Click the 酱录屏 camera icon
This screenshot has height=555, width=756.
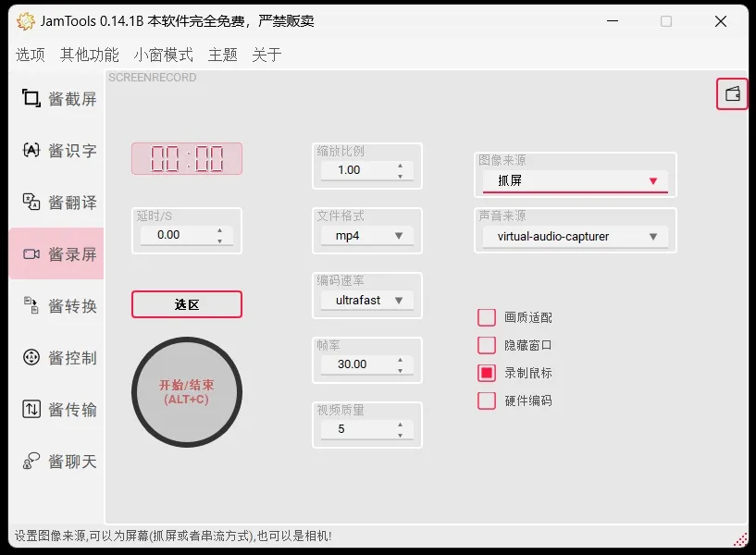[x=31, y=253]
